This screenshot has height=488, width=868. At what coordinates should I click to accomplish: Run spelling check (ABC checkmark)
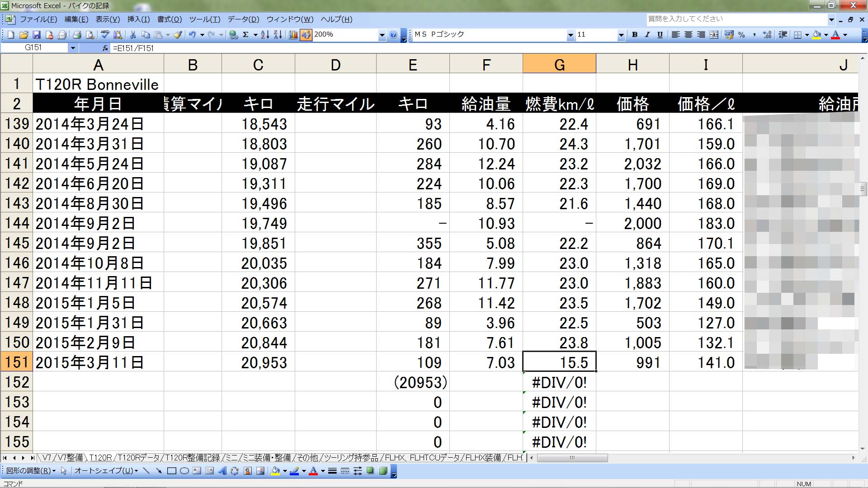point(105,35)
